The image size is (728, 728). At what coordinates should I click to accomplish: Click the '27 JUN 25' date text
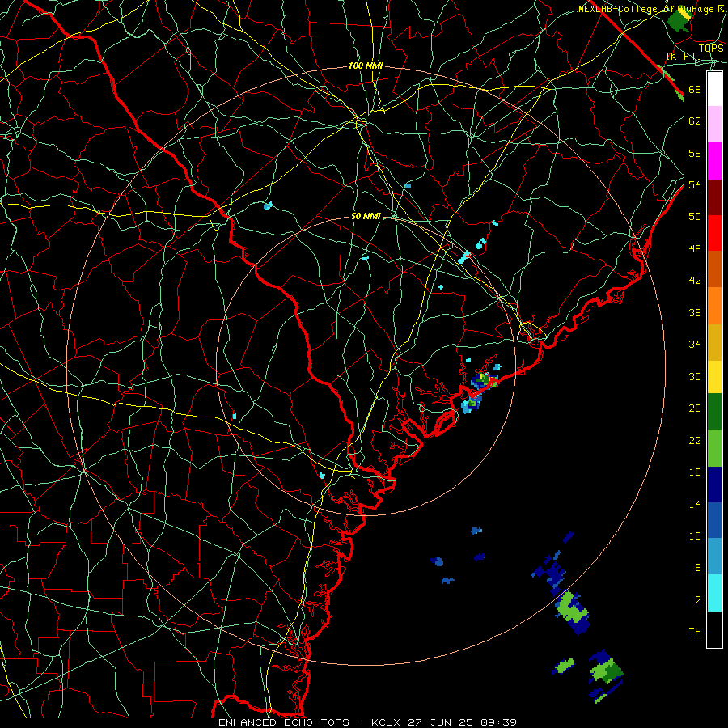point(440,722)
